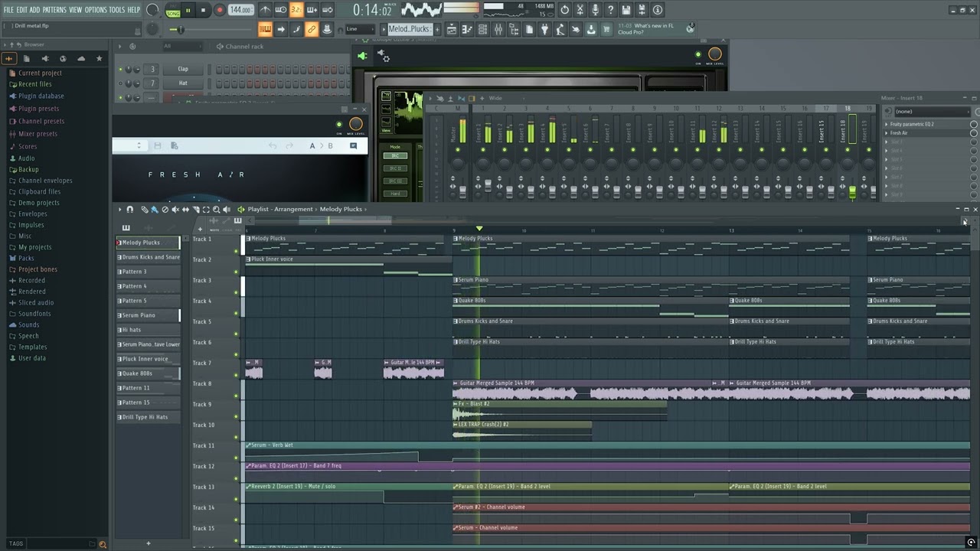Pause playback with the transport pause button
Image resolution: width=980 pixels, height=551 pixels.
coord(188,10)
